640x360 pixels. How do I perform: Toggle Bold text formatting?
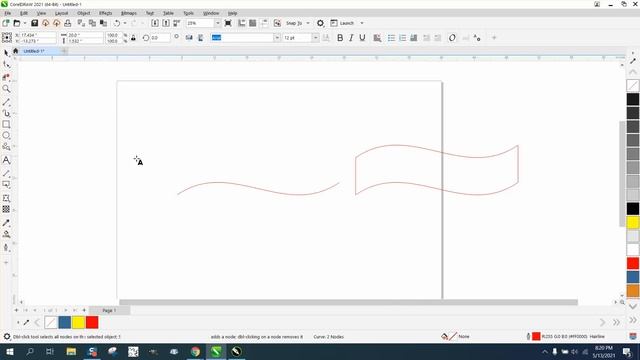point(340,38)
